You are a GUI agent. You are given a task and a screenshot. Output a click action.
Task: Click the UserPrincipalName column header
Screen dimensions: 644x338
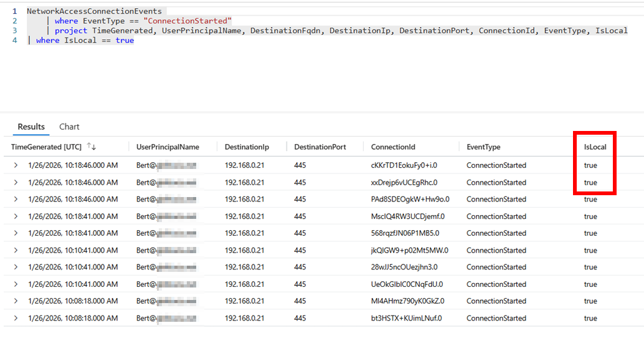click(168, 147)
